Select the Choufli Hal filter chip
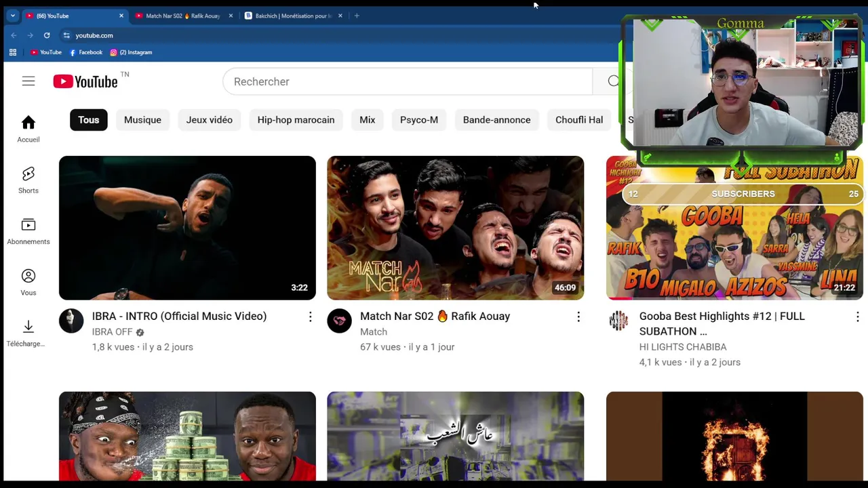Image resolution: width=868 pixels, height=488 pixels. pos(579,120)
